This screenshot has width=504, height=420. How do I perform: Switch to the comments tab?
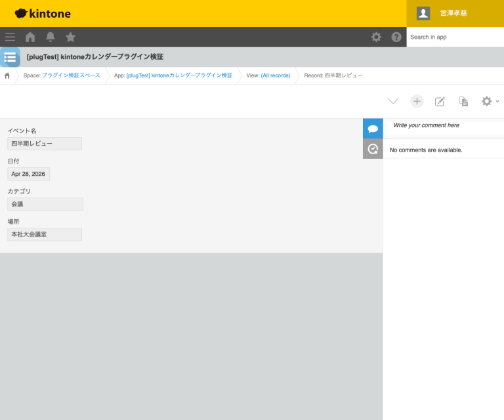tap(373, 129)
